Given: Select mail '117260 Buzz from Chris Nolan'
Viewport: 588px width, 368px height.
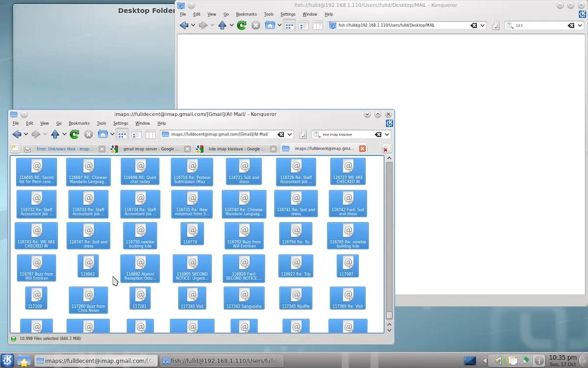Looking at the screenshot, I should coord(88,300).
